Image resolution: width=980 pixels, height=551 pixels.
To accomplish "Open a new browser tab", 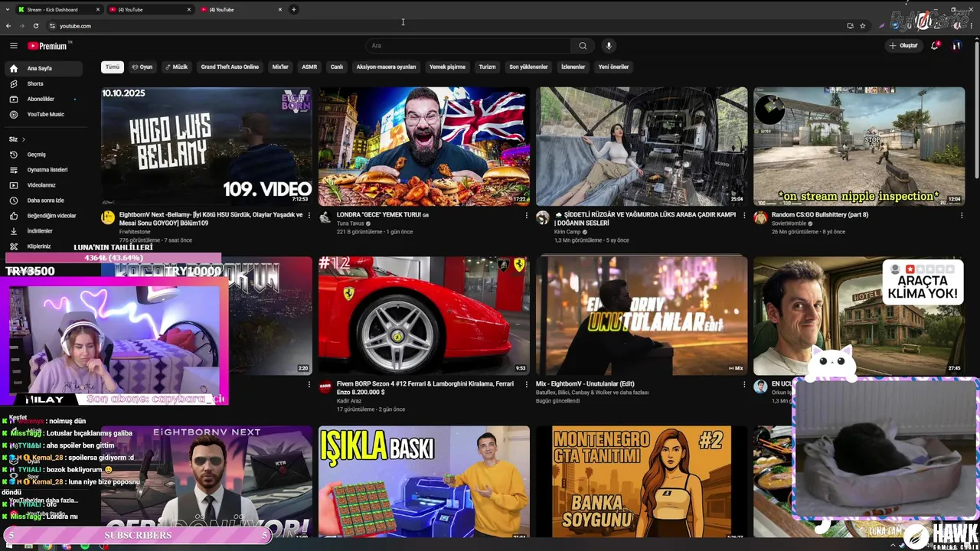I will tap(294, 10).
